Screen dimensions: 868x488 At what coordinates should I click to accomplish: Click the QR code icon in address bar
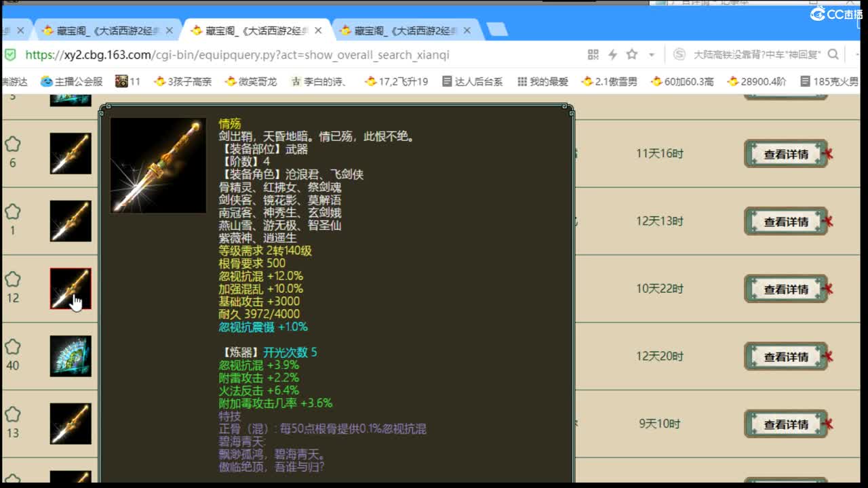[593, 54]
